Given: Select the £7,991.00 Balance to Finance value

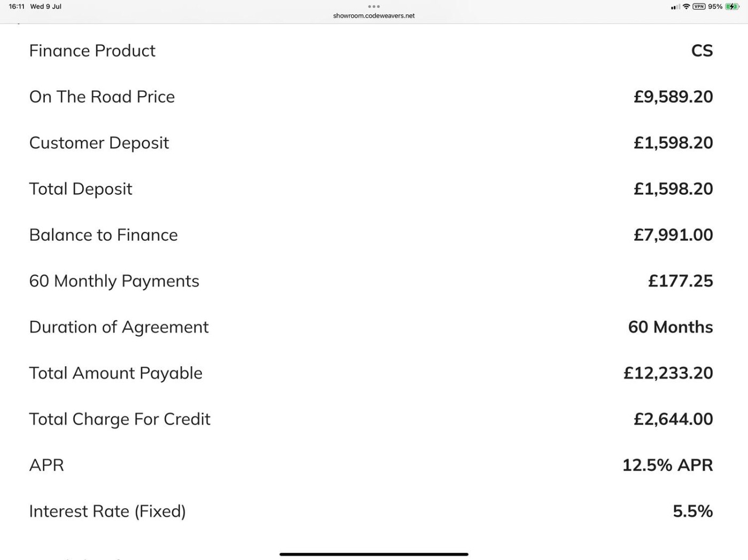Looking at the screenshot, I should coord(673,235).
